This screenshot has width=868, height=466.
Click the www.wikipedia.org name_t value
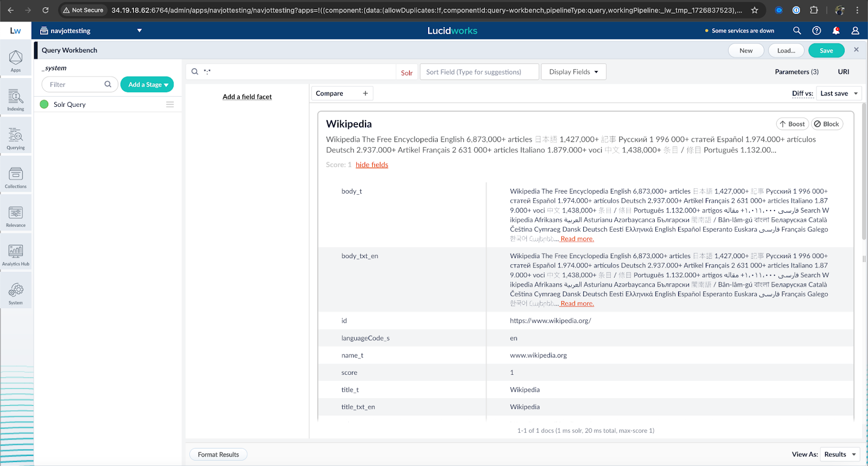538,355
